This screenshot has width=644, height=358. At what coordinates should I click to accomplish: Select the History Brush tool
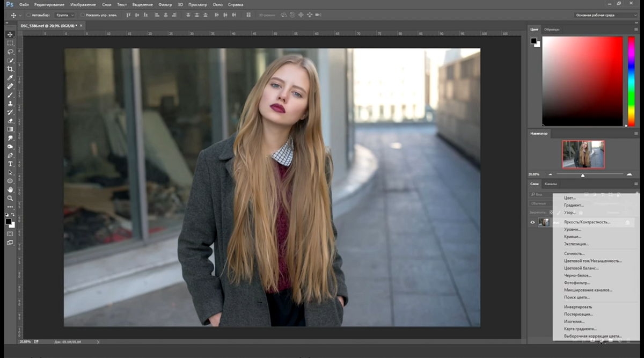[10, 112]
